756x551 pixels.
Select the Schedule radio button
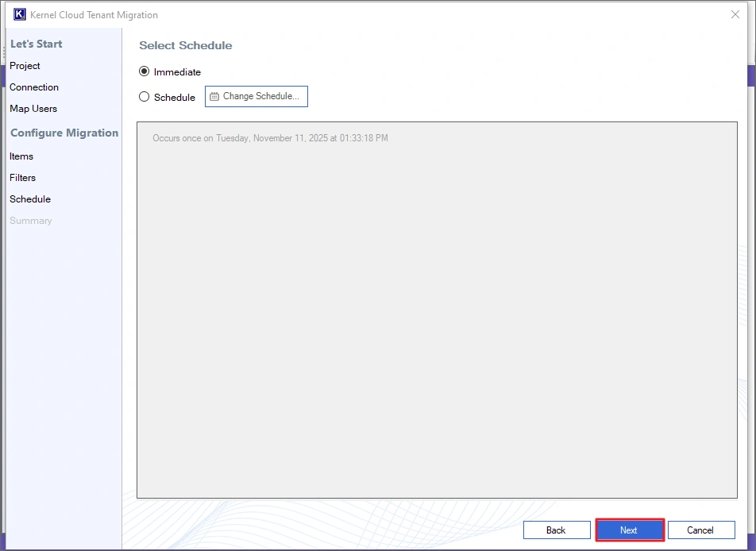pyautogui.click(x=144, y=97)
